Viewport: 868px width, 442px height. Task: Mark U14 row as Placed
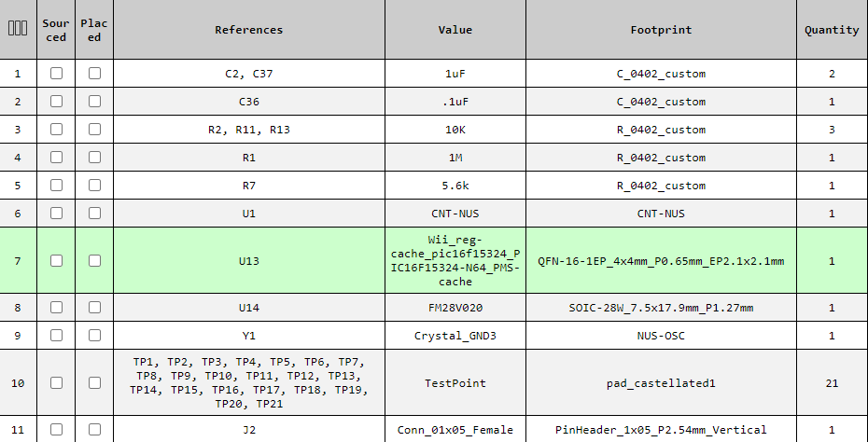pos(94,308)
